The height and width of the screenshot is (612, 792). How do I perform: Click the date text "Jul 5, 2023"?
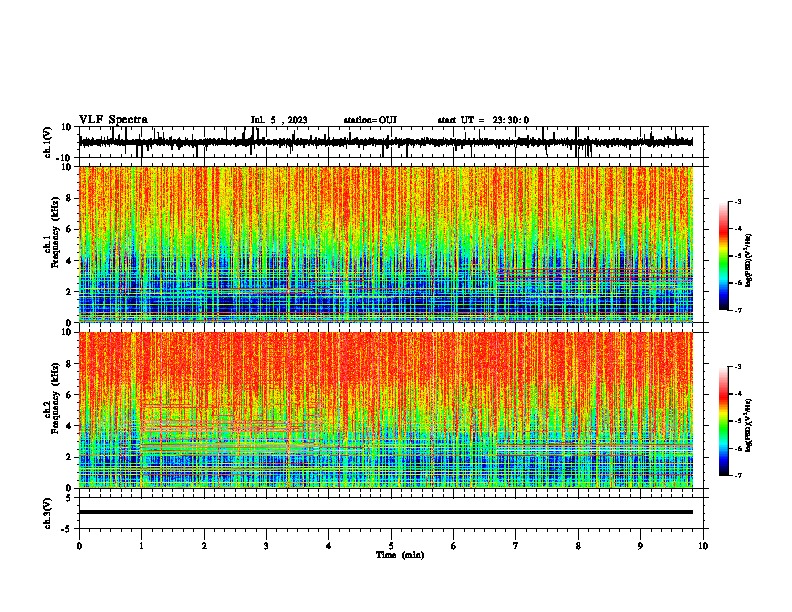[279, 120]
